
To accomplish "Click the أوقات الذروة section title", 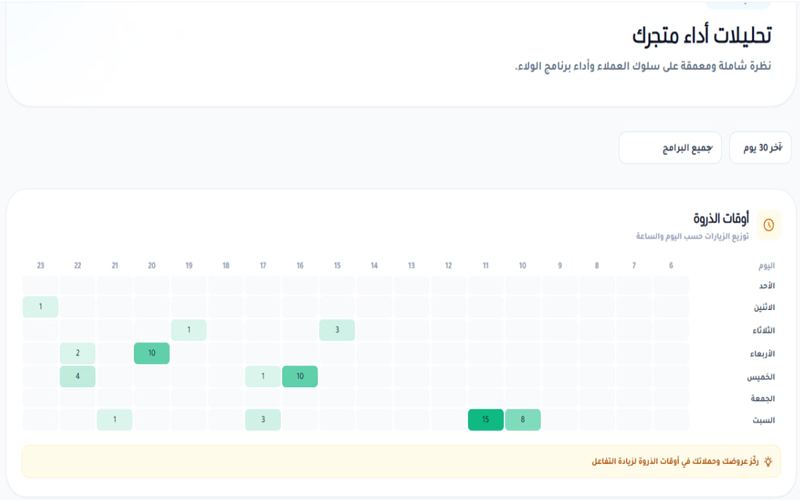I will [x=721, y=219].
